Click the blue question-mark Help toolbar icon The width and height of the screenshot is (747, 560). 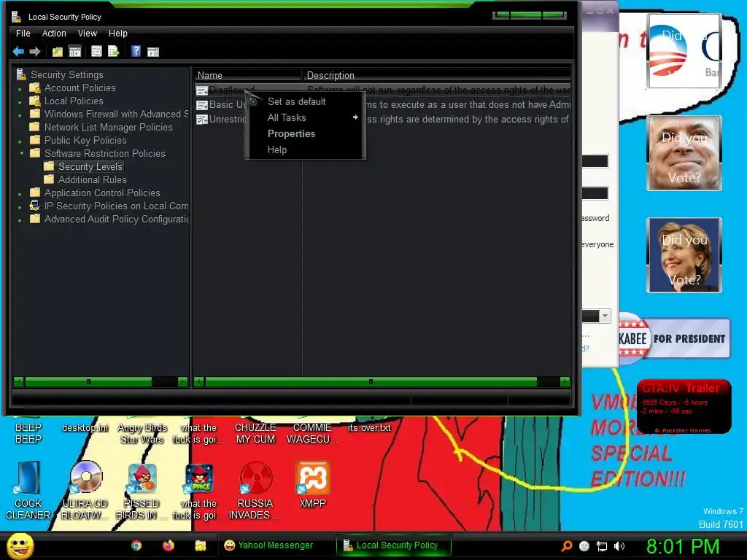coord(136,51)
